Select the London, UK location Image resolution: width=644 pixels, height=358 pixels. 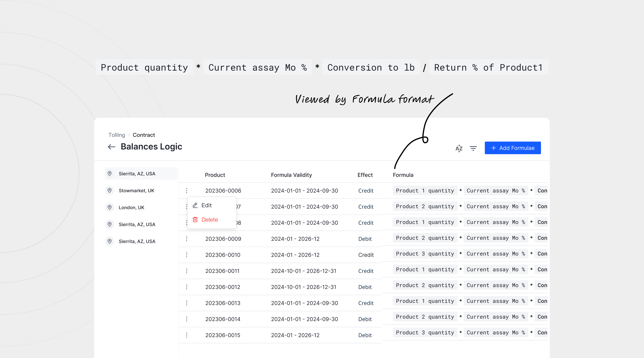pos(131,207)
